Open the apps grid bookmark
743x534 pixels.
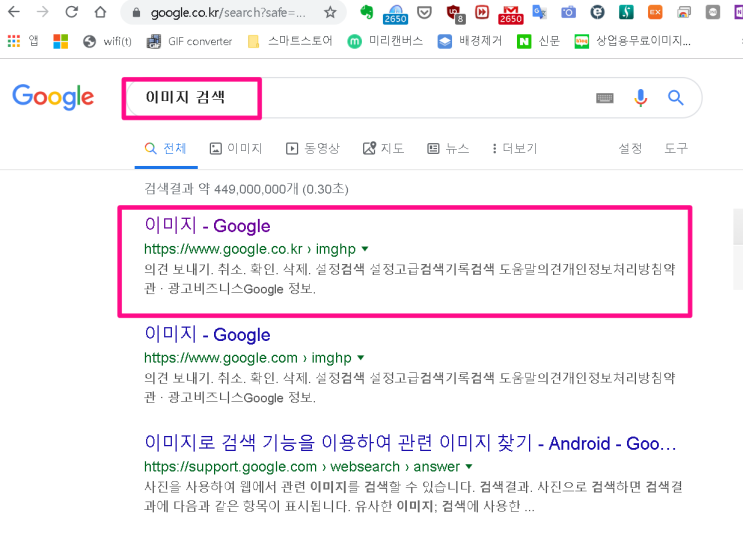pos(23,41)
